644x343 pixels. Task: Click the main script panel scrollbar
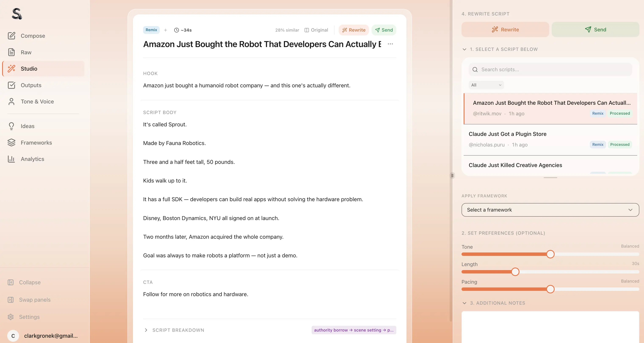click(x=451, y=161)
